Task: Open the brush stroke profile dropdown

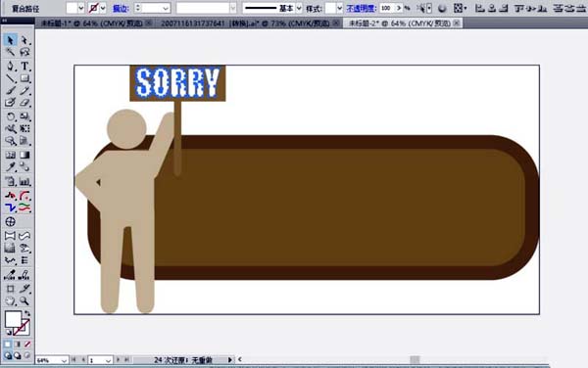Action: [299, 8]
